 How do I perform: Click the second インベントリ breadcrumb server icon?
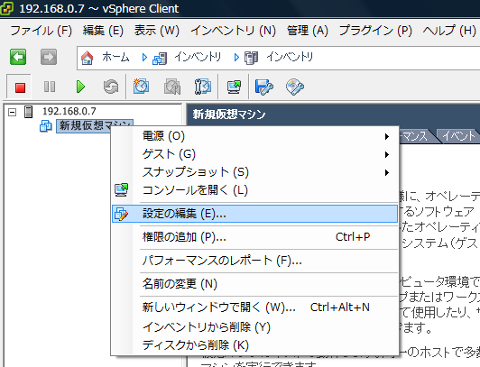(x=251, y=58)
